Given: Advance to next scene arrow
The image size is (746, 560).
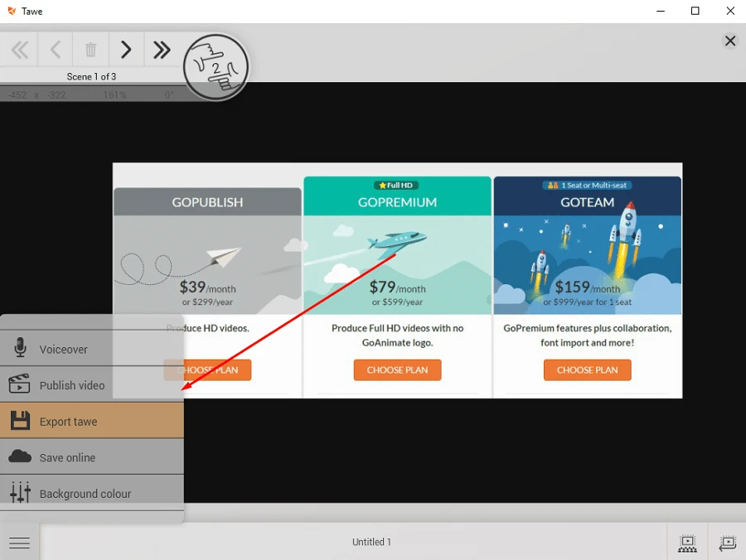Looking at the screenshot, I should (x=126, y=50).
